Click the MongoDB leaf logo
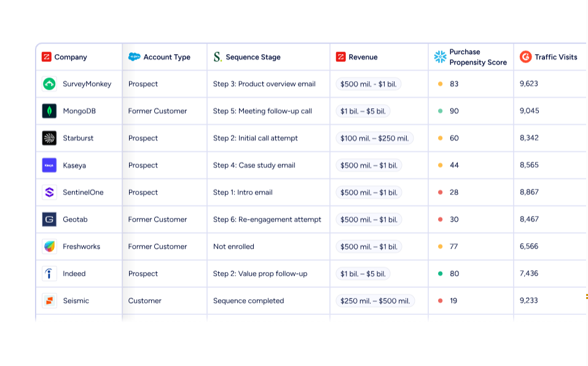Screen dimensions: 588x366 [x=49, y=111]
